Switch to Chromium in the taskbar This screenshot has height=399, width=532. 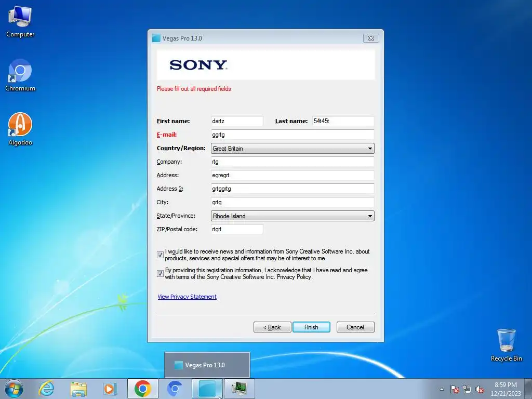[x=175, y=389]
